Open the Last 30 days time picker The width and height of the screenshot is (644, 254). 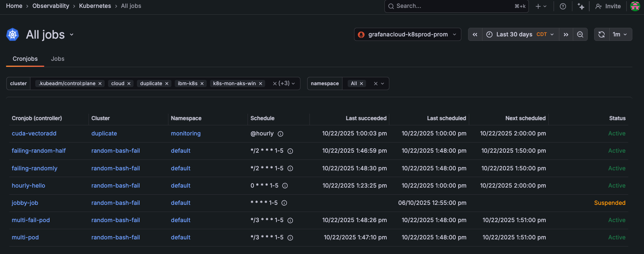click(x=520, y=35)
